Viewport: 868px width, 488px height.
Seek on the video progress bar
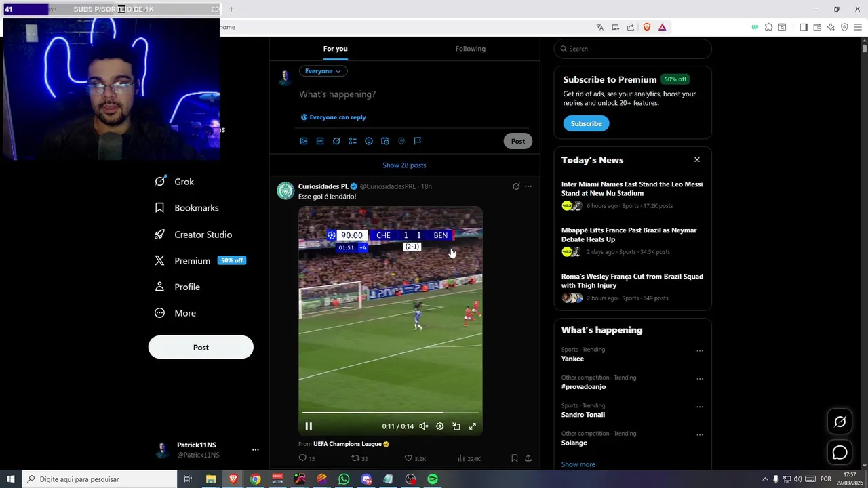(x=391, y=412)
